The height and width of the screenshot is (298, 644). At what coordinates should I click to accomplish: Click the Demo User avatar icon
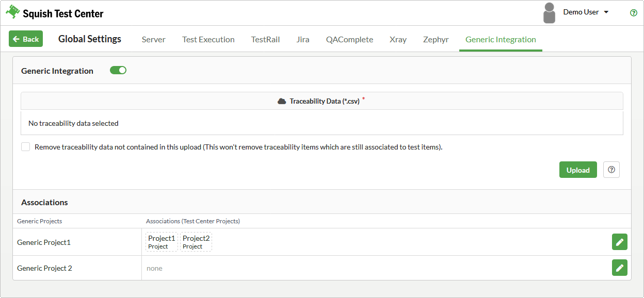pos(549,13)
